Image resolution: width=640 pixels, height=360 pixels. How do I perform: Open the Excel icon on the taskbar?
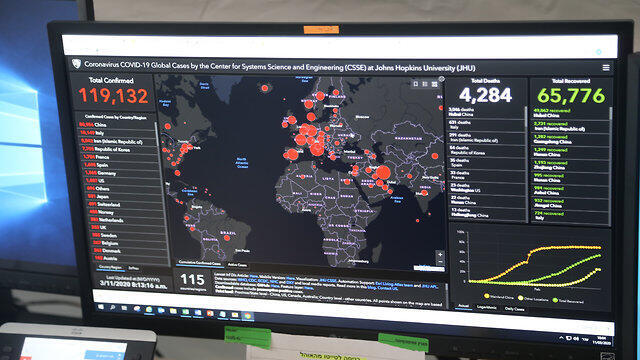(186, 312)
